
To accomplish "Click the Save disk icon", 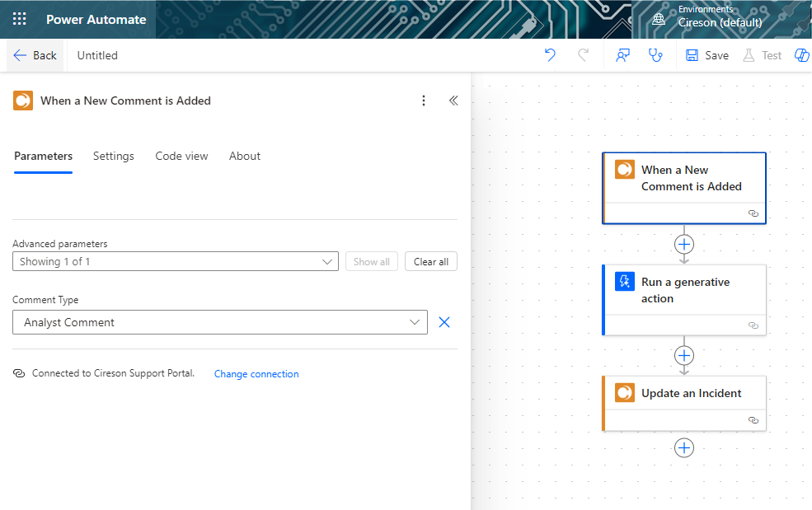I will click(692, 55).
